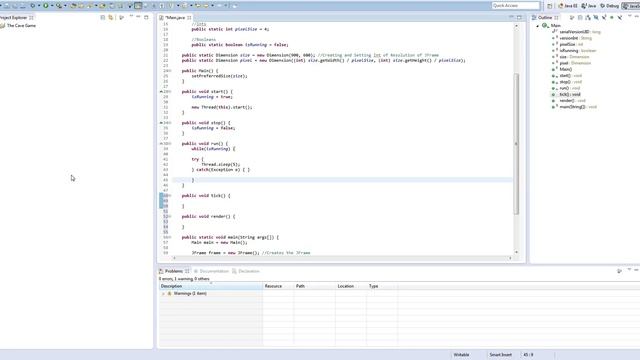Image resolution: width=640 pixels, height=360 pixels.
Task: Collapse the start() method fold marker
Action: click(x=170, y=92)
